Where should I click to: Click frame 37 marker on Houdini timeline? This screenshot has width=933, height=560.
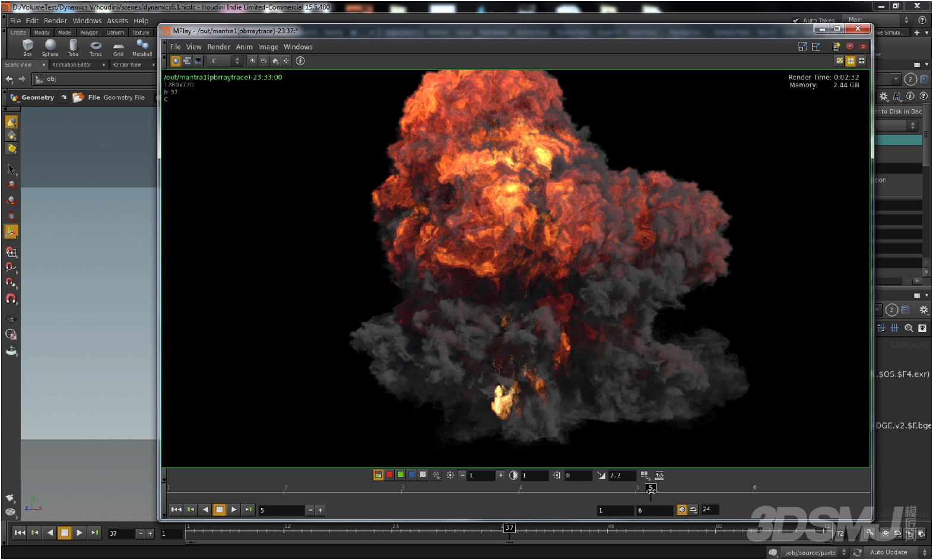coord(509,528)
